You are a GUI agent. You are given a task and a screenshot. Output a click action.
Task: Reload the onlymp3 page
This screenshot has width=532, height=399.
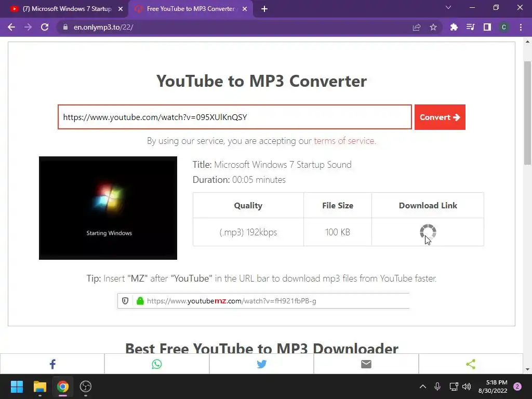coord(45,27)
